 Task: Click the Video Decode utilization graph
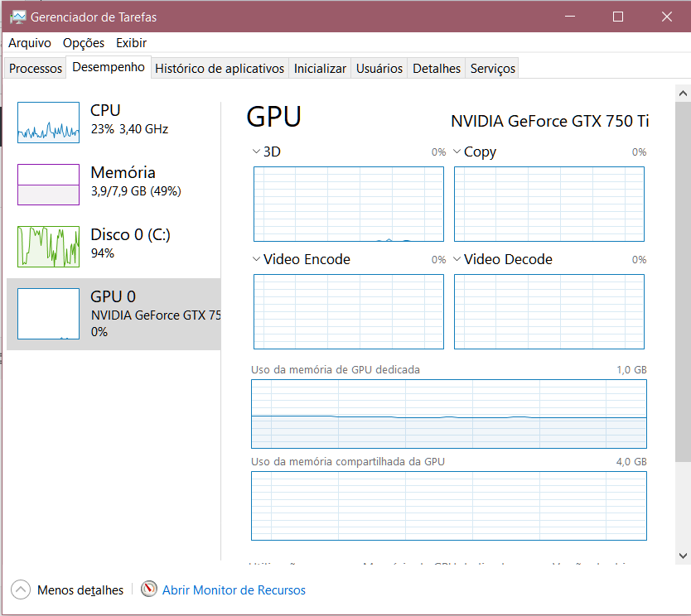[x=549, y=312]
